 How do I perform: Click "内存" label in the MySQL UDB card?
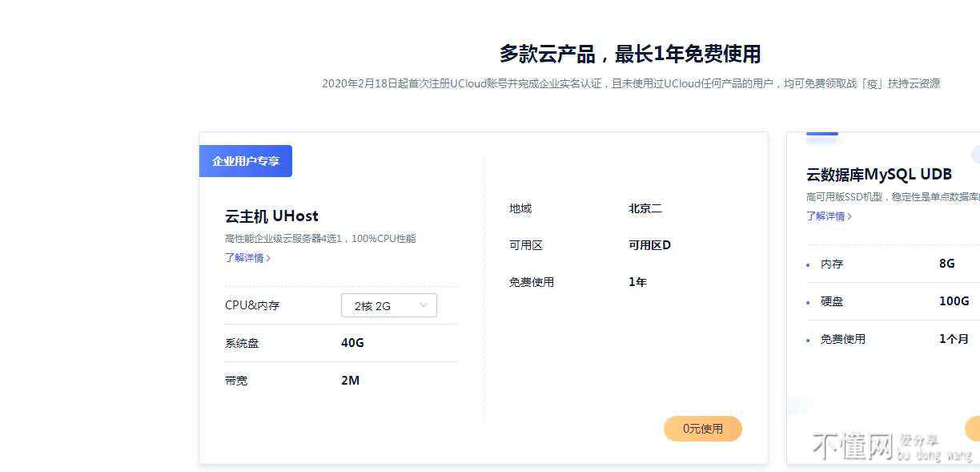(x=832, y=264)
